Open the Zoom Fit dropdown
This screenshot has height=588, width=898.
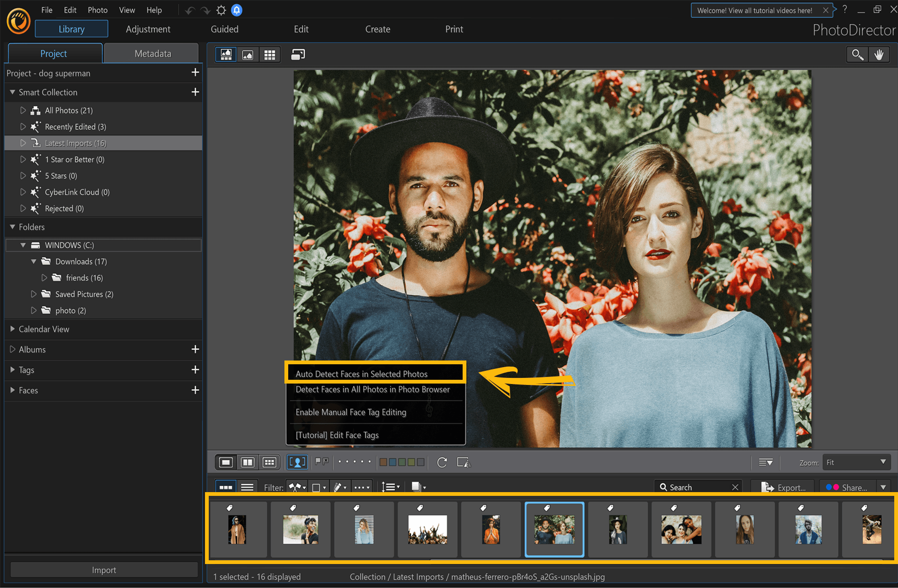[856, 462]
